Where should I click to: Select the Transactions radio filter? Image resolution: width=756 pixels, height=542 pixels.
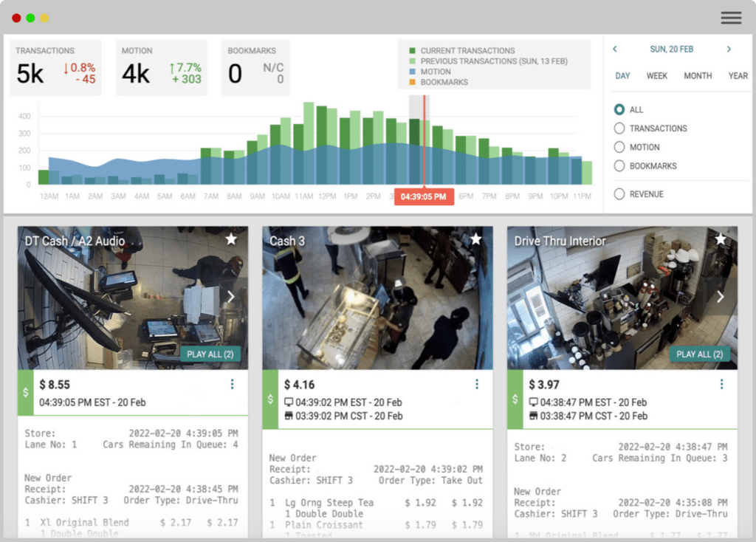point(619,128)
